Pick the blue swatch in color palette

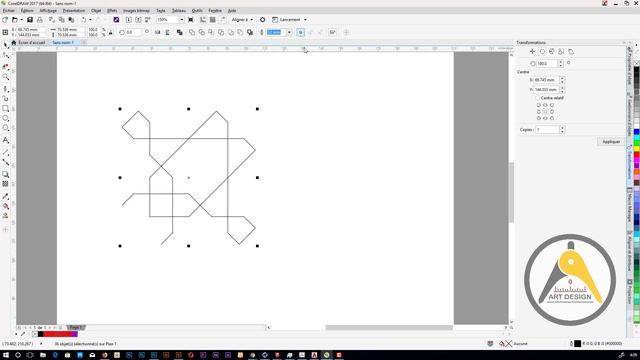636,132
